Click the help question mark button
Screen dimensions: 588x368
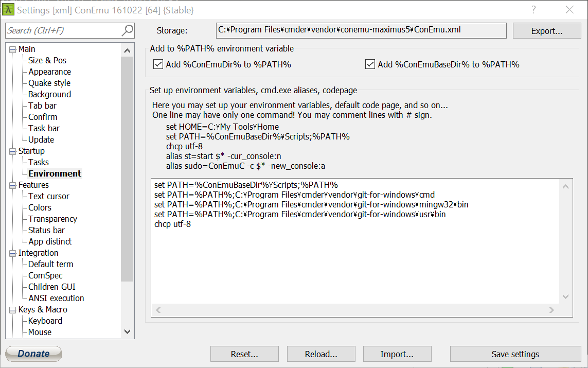pyautogui.click(x=533, y=10)
